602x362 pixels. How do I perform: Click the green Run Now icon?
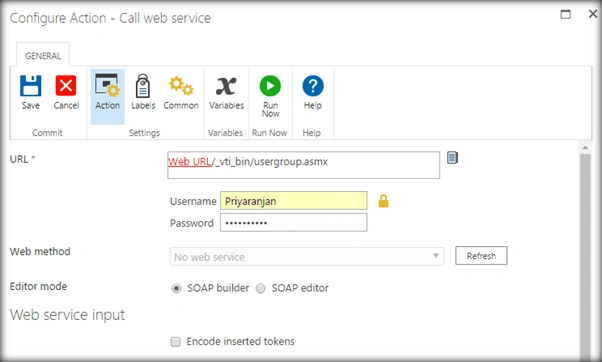click(270, 86)
